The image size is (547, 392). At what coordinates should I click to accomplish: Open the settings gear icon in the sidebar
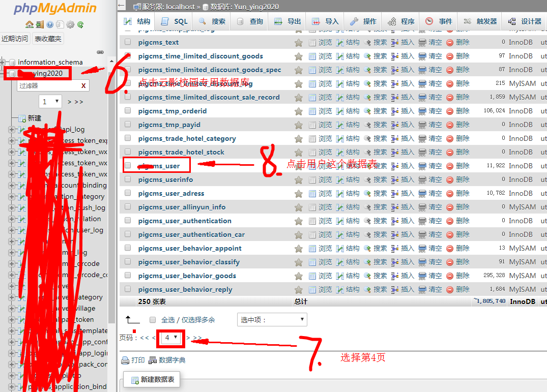click(70, 24)
